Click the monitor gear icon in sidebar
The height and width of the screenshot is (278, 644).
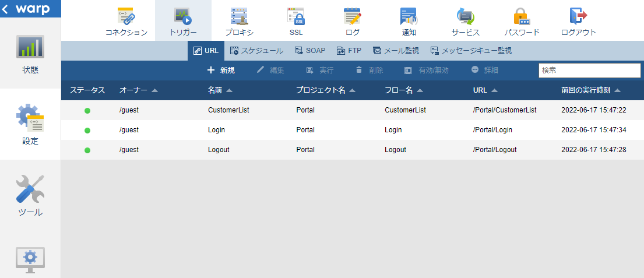(30, 261)
